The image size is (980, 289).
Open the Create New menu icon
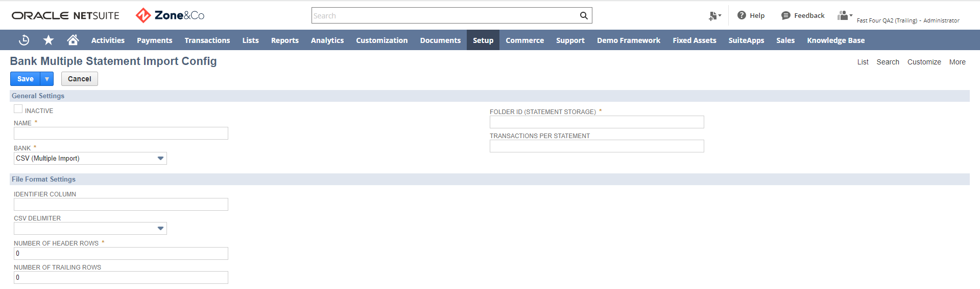pyautogui.click(x=715, y=16)
